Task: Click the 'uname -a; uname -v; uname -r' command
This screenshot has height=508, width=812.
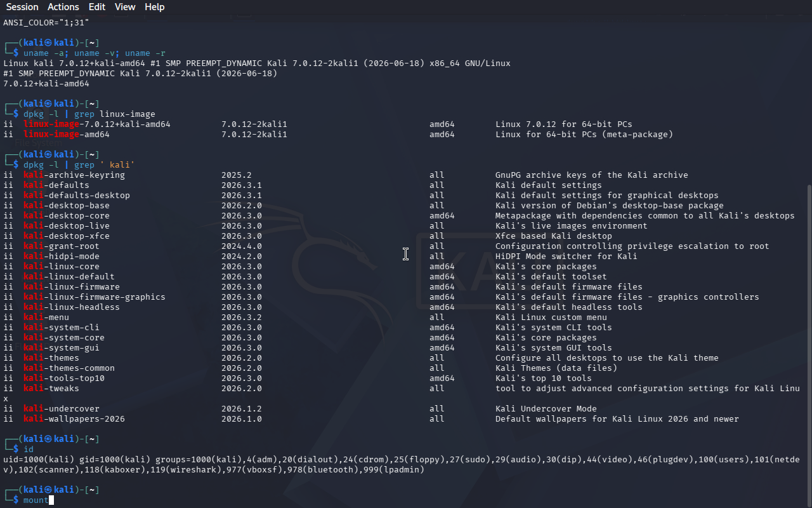Action: pos(95,53)
